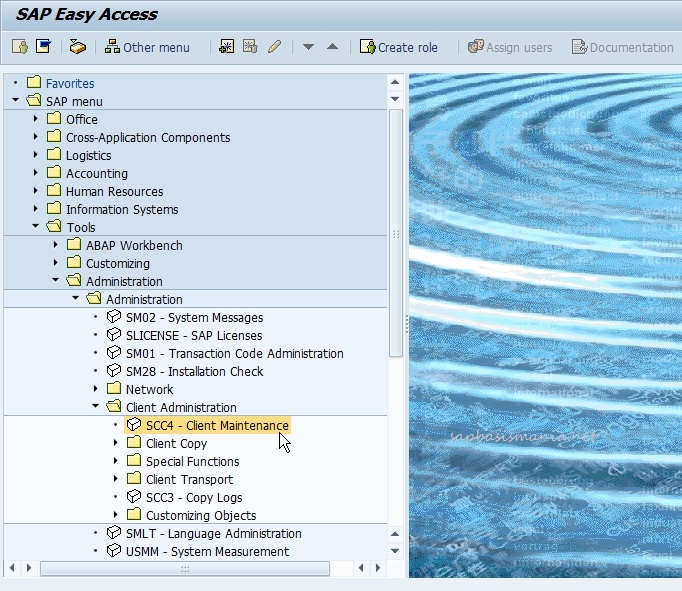Expand the Accounting folder
The image size is (682, 591).
(36, 173)
